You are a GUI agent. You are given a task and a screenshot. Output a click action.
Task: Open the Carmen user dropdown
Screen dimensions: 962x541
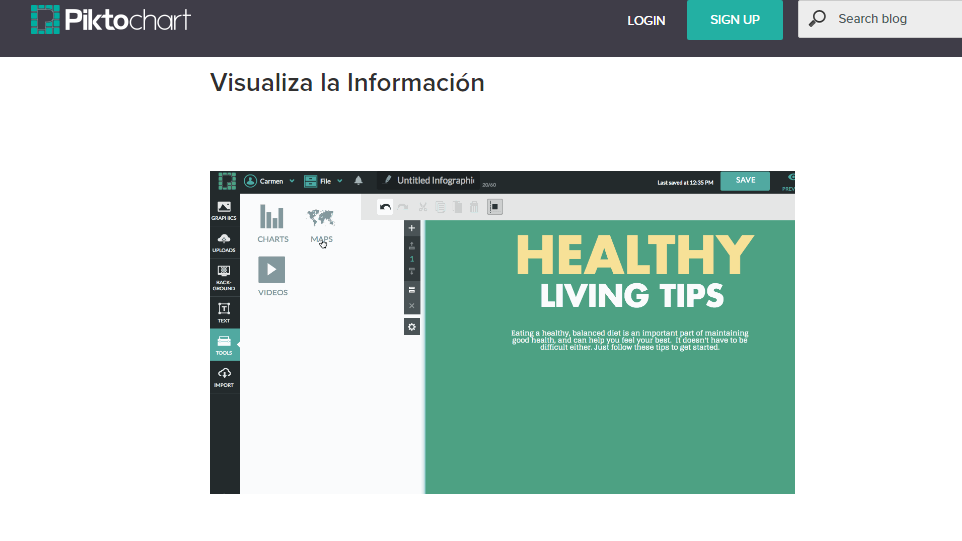[269, 181]
